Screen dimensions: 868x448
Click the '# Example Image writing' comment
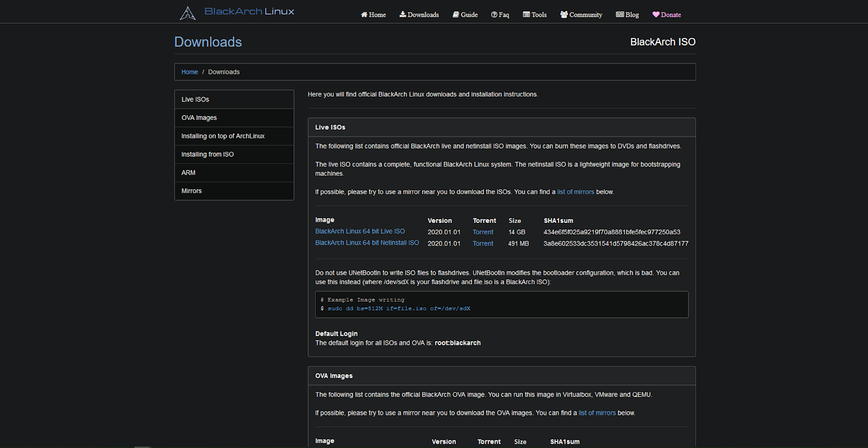[x=362, y=300]
